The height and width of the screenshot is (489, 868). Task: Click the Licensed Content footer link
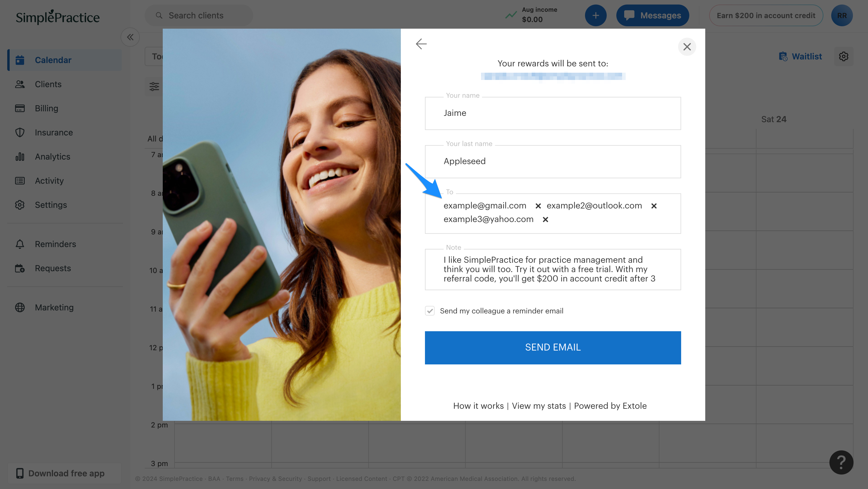point(361,479)
